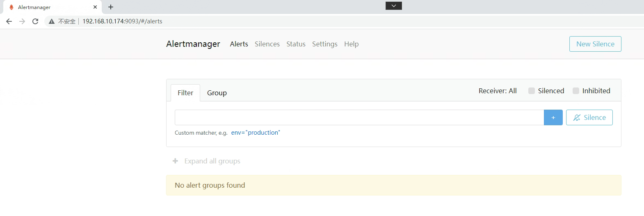
Task: Click the Alertmanager tab favicon
Action: point(11,7)
